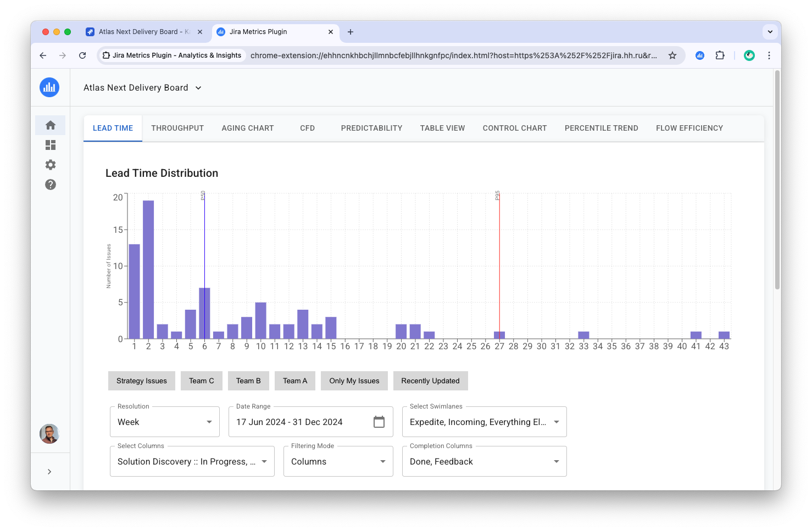Open the dashboard grid icon in sidebar

point(51,145)
